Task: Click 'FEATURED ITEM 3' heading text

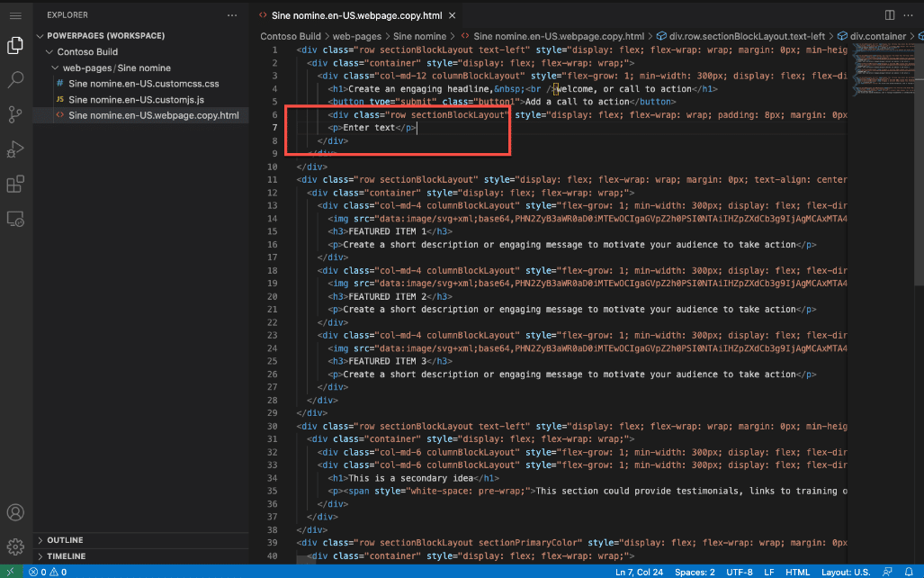Action: pos(387,362)
